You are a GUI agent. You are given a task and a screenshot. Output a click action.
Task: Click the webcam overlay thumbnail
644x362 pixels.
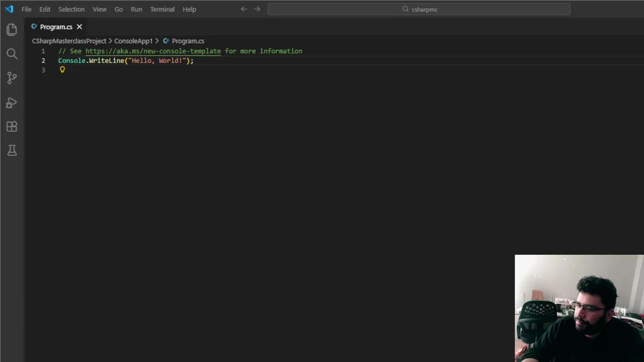(579, 308)
